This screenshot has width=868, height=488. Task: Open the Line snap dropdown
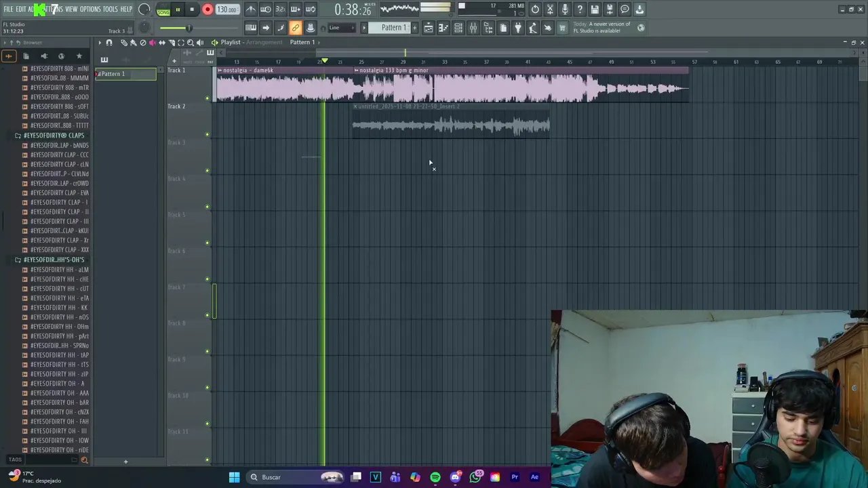point(342,28)
